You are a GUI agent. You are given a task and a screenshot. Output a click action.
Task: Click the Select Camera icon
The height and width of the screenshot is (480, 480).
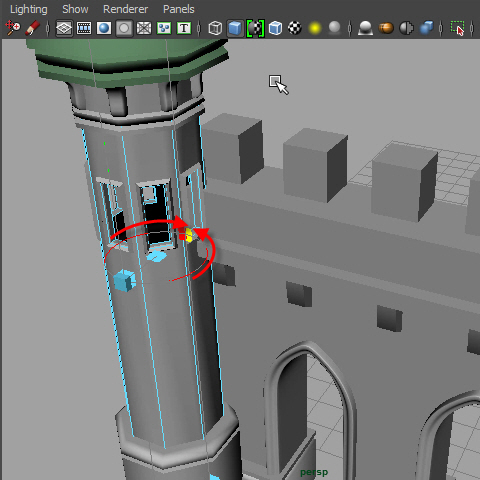(x=13, y=28)
